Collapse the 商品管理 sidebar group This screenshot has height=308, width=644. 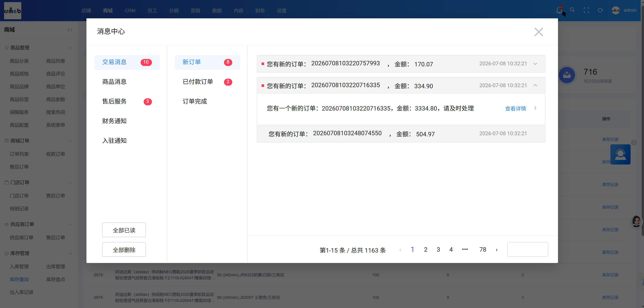(71, 48)
